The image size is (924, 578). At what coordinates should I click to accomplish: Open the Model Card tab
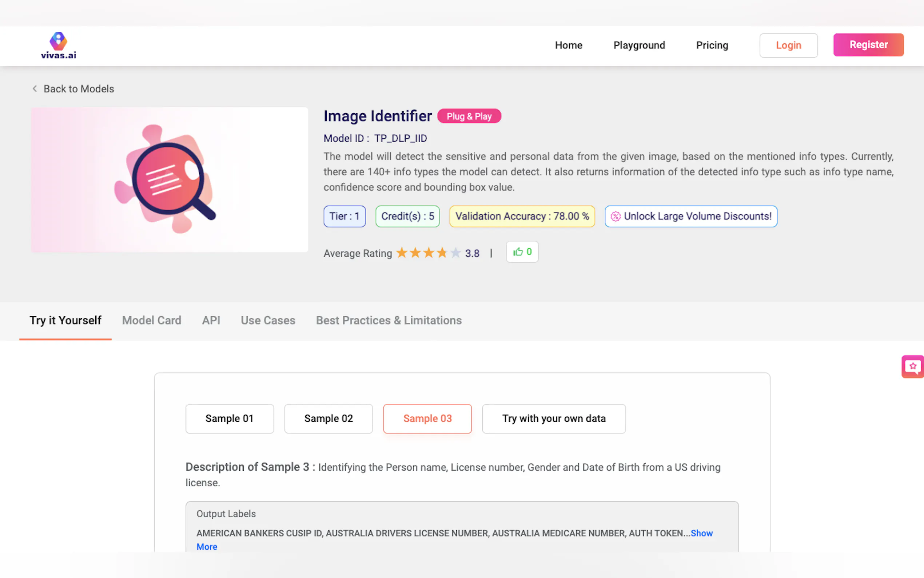(152, 320)
